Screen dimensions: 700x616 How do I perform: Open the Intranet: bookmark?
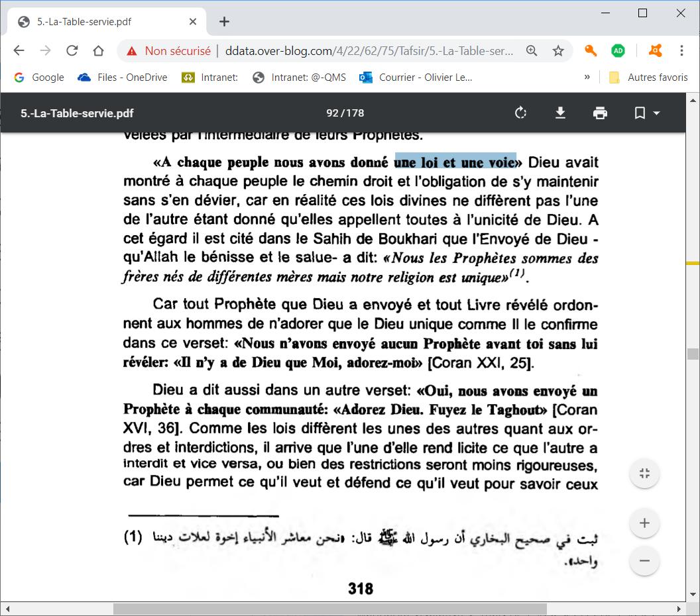210,77
